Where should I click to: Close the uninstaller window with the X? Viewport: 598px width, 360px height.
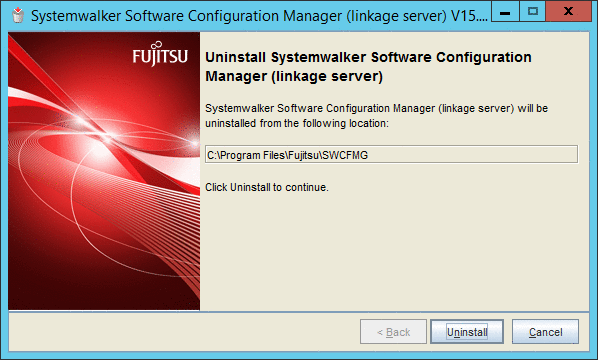coord(568,11)
